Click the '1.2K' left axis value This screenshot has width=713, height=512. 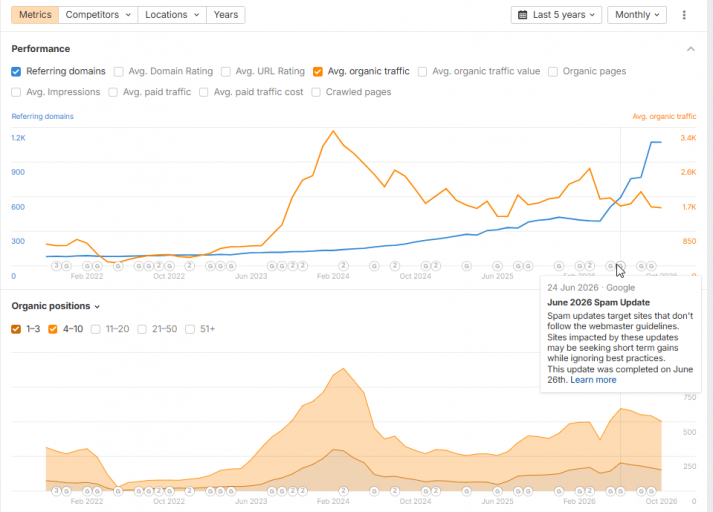tap(18, 138)
